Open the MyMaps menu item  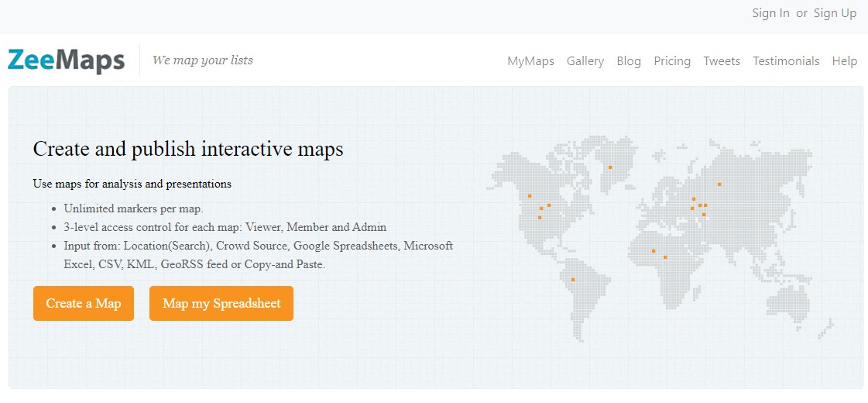pos(530,61)
